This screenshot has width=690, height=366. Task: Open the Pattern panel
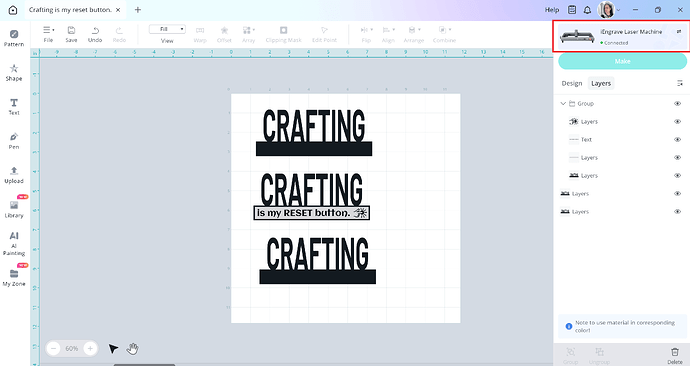[x=14, y=38]
